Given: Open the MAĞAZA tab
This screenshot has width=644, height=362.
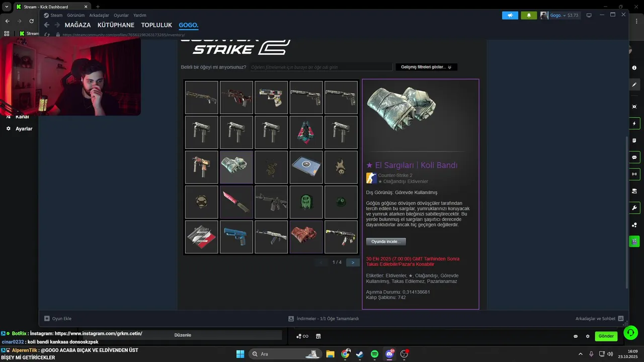Looking at the screenshot, I should [x=77, y=25].
